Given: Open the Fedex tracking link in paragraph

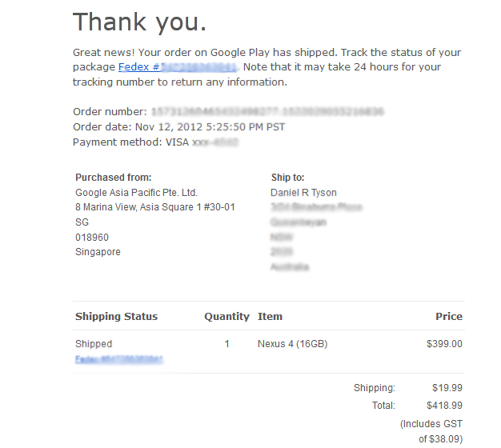Looking at the screenshot, I should pos(178,67).
